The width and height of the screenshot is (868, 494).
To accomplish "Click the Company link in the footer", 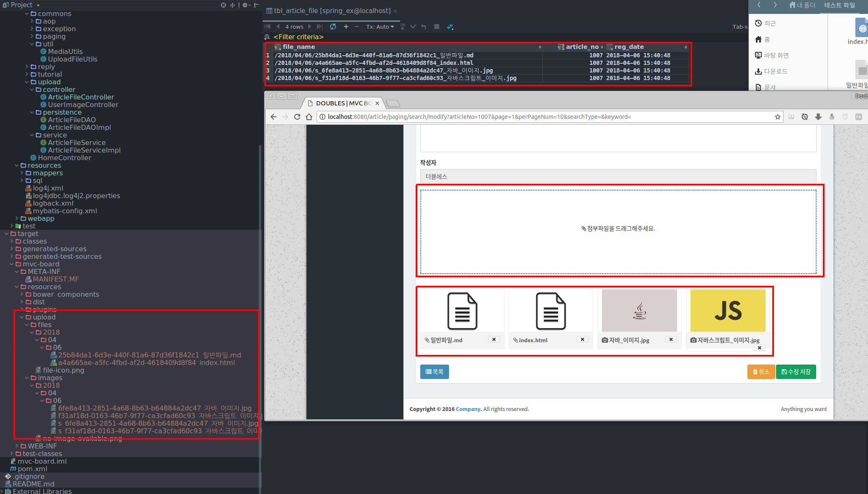I will [x=468, y=409].
